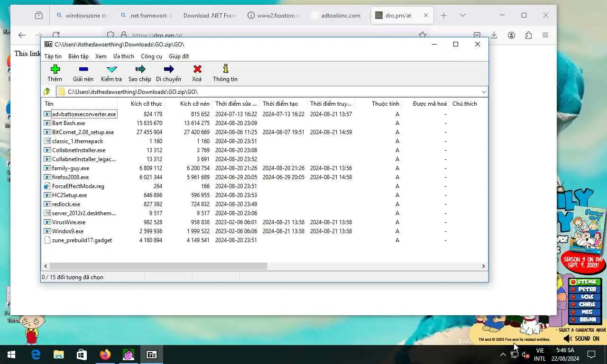Click the file list horizontal scrollbar thumb
The width and height of the screenshot is (607, 364).
click(x=158, y=266)
